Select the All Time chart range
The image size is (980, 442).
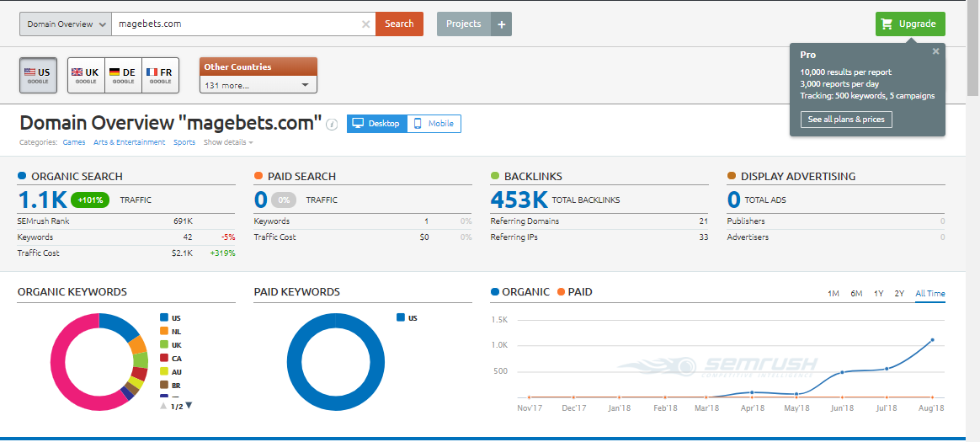930,293
